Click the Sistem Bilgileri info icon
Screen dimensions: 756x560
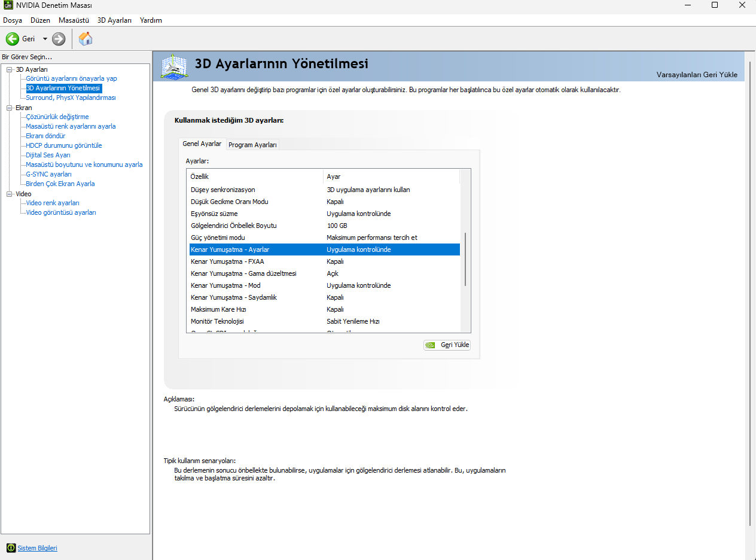click(11, 548)
